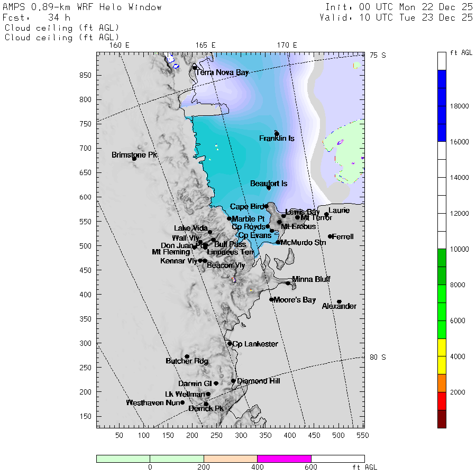The width and height of the screenshot is (476, 476).
Task: Click the Cp Royds marker dot
Action: click(268, 226)
